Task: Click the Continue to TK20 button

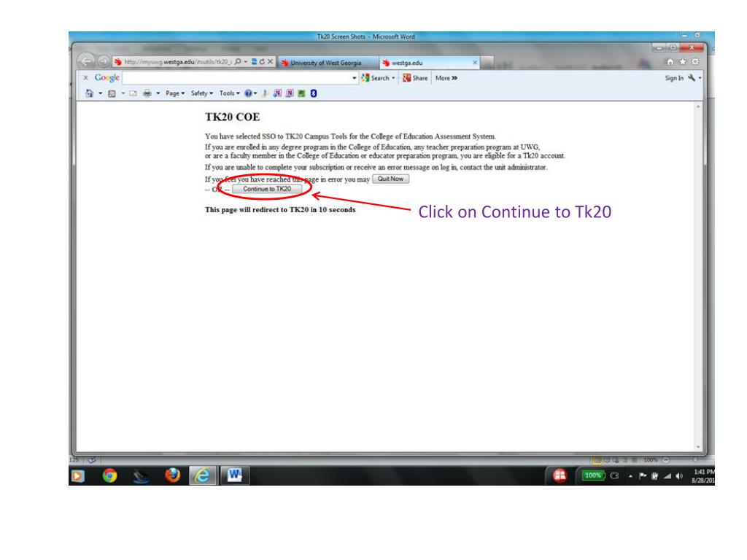Action: click(x=267, y=189)
